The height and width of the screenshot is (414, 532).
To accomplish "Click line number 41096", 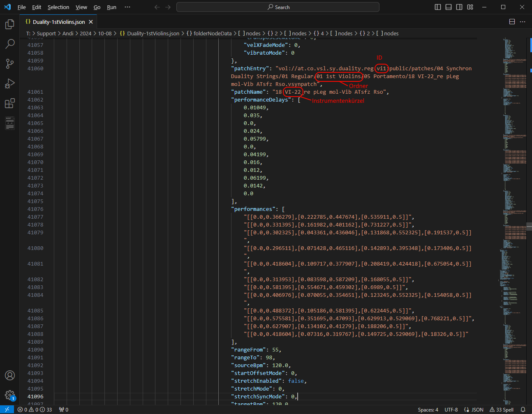I will tap(35, 396).
